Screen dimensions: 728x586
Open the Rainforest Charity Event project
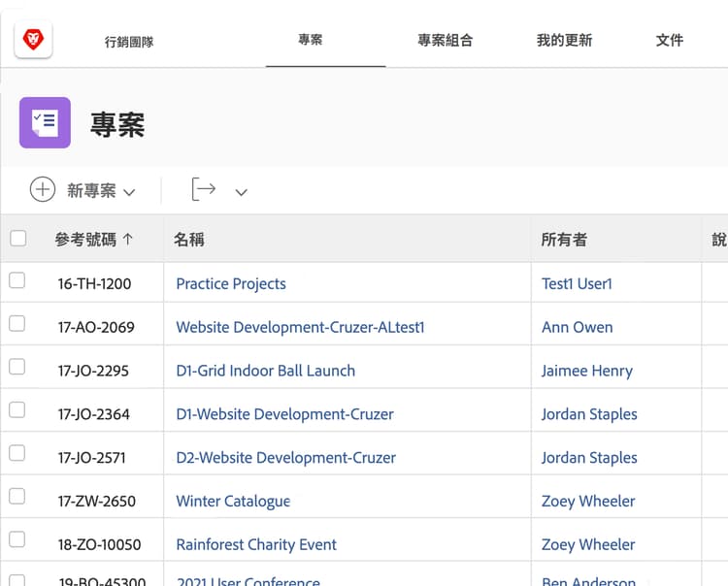pos(256,544)
